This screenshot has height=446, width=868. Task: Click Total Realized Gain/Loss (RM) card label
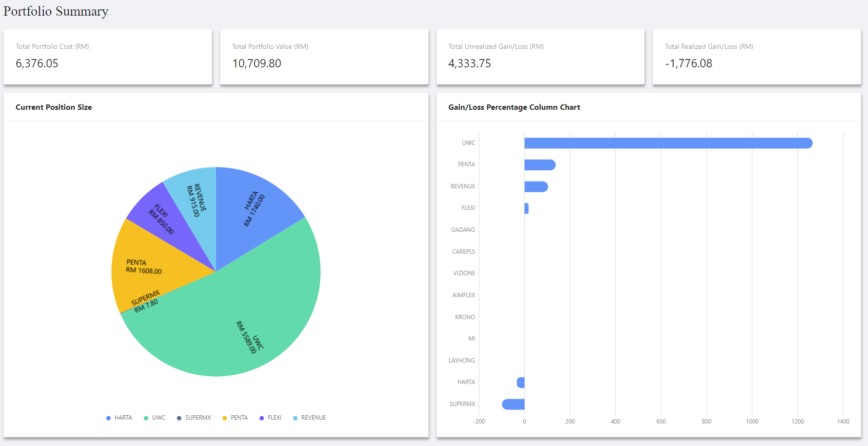709,46
